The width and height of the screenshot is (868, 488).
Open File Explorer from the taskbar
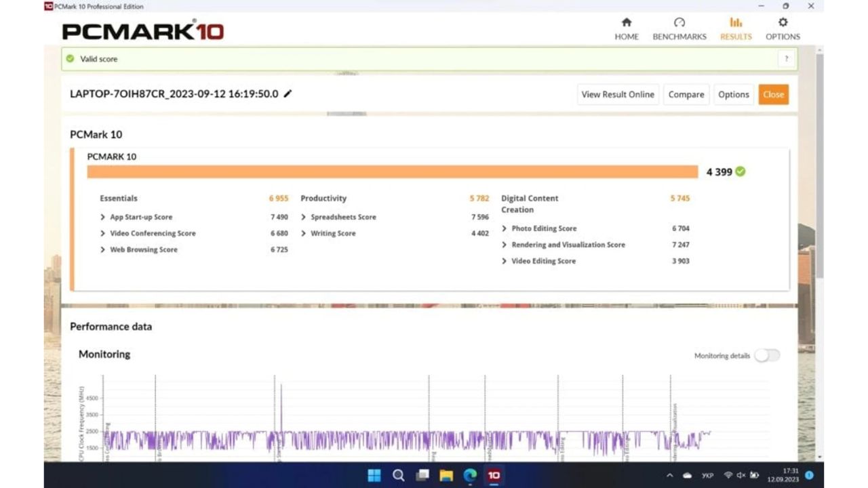[x=446, y=475]
